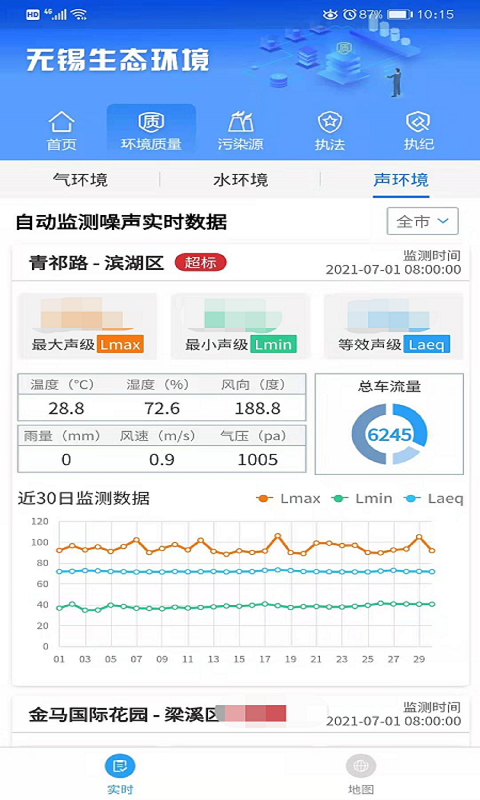Tap the 气压 (pa) column header

point(253,436)
